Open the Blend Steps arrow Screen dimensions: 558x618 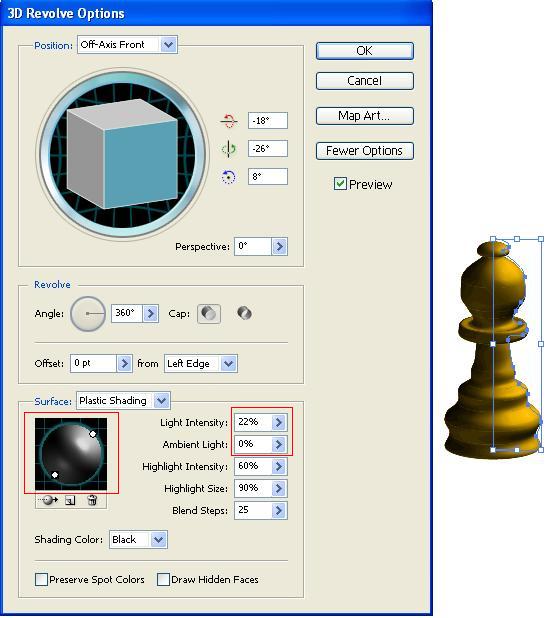(x=279, y=510)
